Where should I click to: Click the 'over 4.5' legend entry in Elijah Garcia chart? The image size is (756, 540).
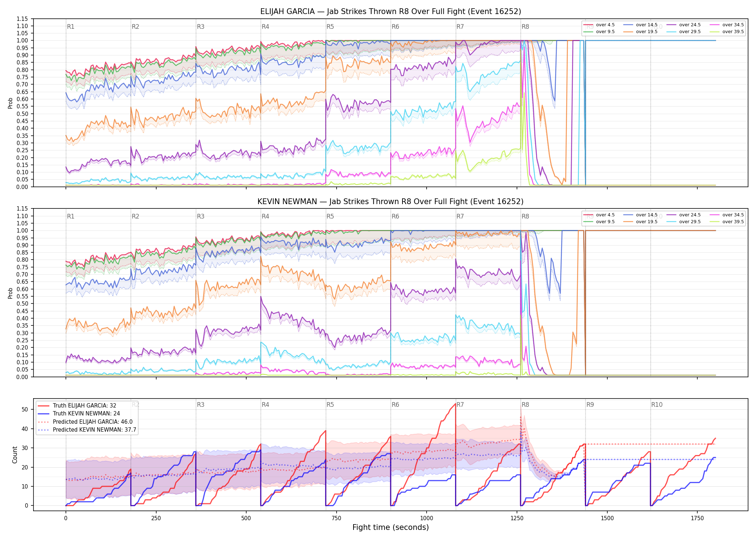599,25
